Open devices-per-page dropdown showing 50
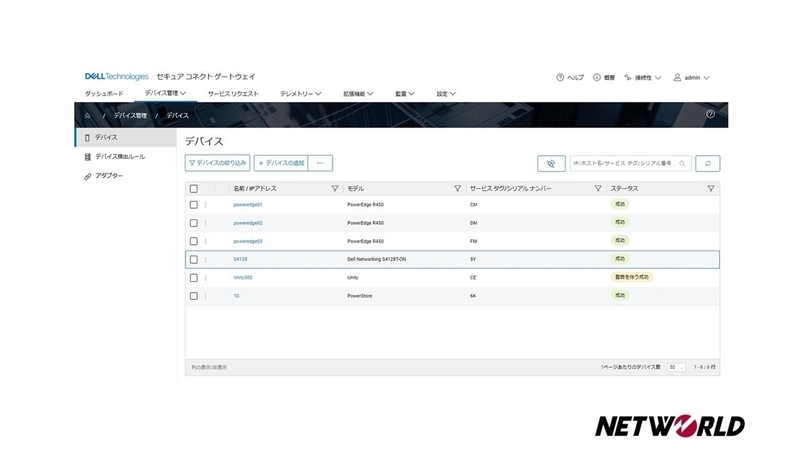800x450 pixels. click(x=676, y=367)
